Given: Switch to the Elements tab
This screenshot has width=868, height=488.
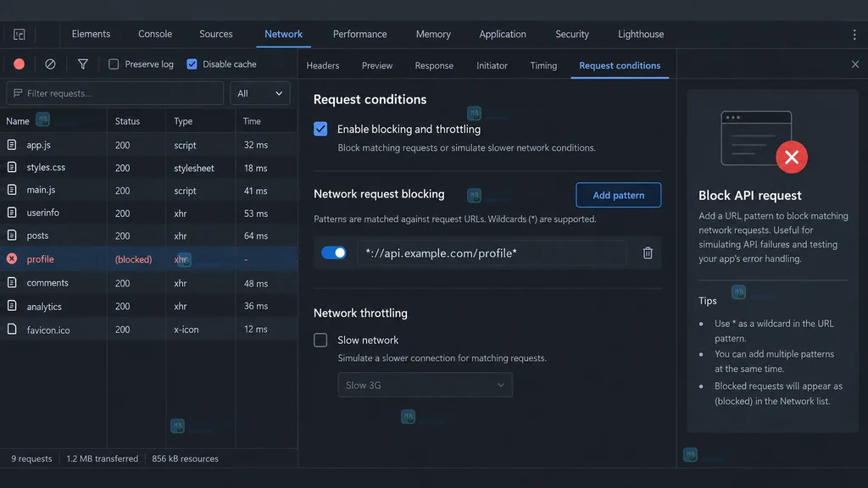Looking at the screenshot, I should tap(91, 34).
